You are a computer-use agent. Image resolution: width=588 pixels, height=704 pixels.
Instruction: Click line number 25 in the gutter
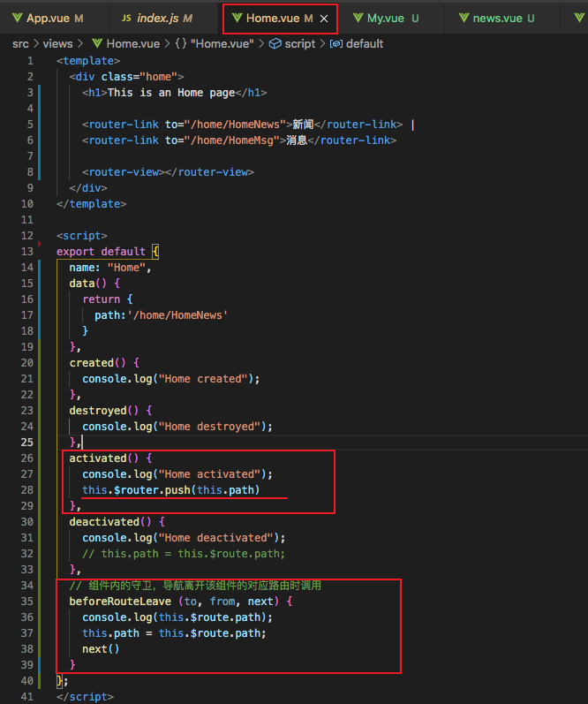click(27, 443)
